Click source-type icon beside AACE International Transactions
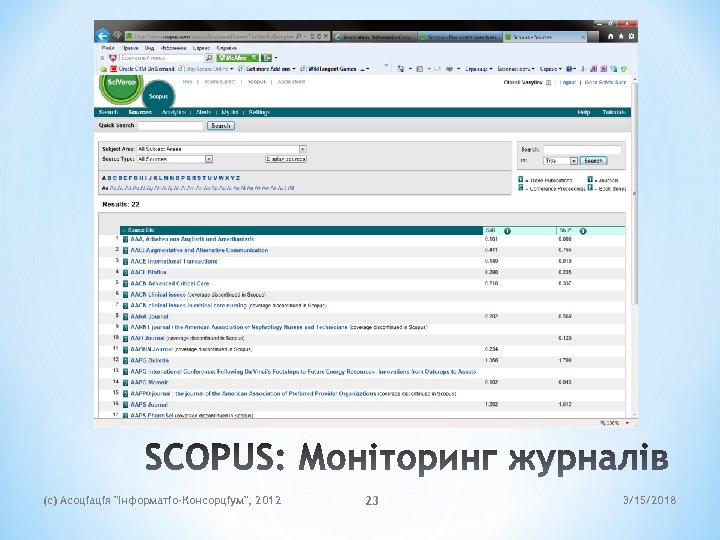The height and width of the screenshot is (540, 720). pyautogui.click(x=125, y=262)
